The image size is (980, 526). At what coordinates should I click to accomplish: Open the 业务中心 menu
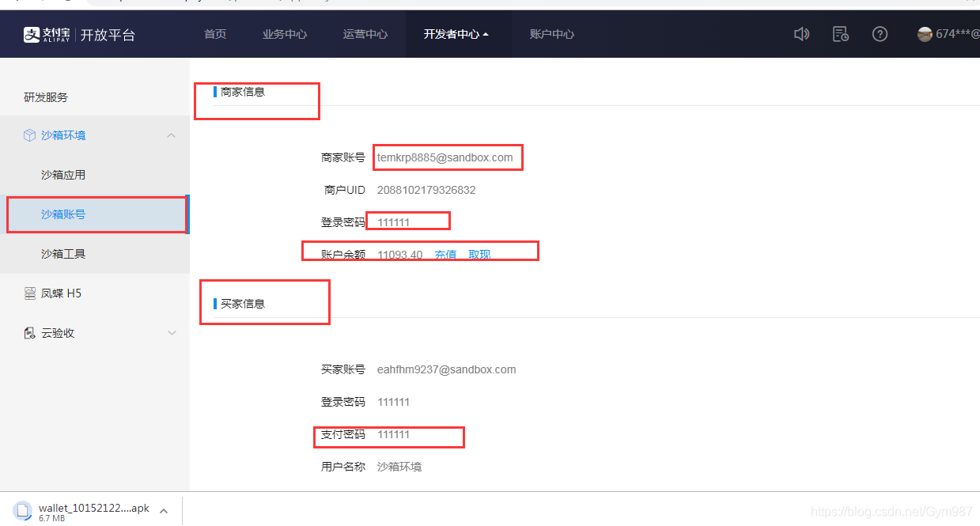point(285,34)
